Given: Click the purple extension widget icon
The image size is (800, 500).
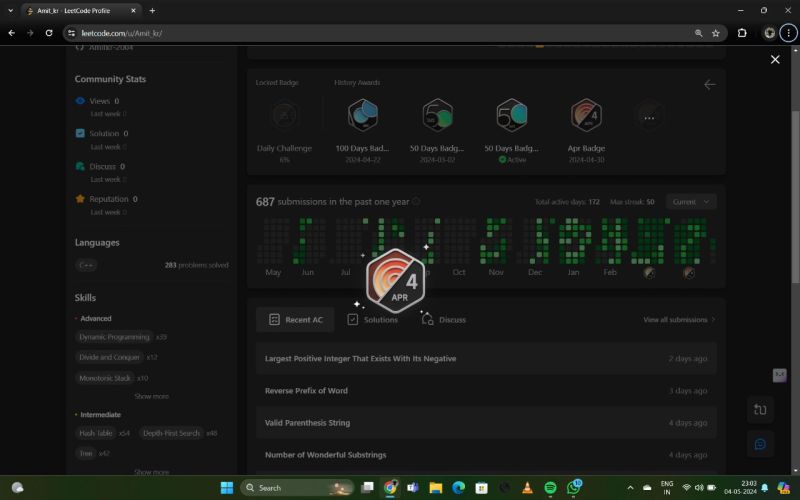Looking at the screenshot, I should click(779, 376).
